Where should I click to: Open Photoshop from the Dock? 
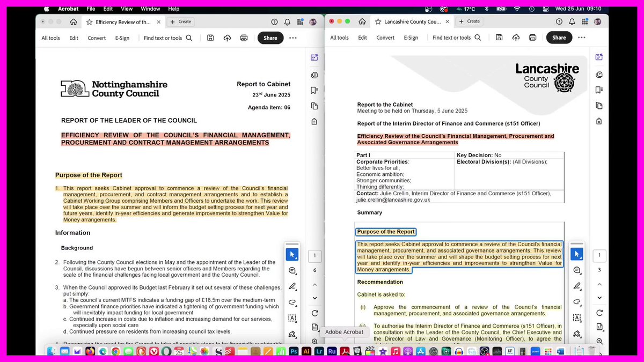[294, 351]
